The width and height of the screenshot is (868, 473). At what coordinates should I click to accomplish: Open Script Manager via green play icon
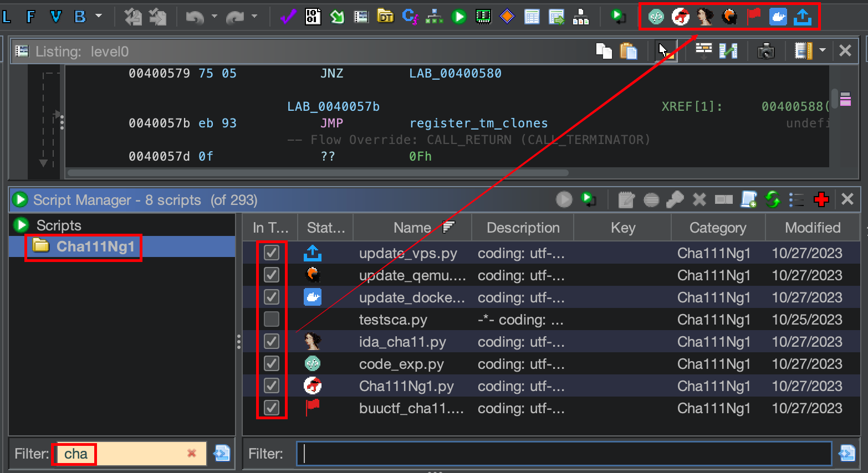pyautogui.click(x=459, y=17)
